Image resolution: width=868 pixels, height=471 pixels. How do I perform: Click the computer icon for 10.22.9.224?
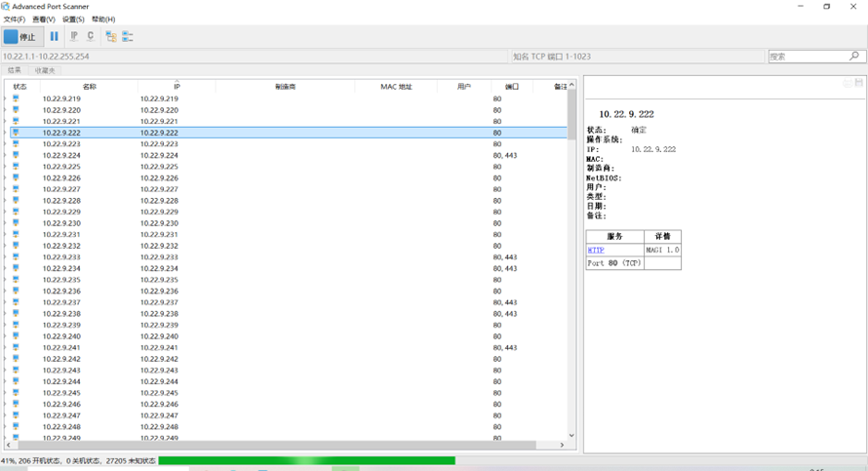click(x=16, y=155)
